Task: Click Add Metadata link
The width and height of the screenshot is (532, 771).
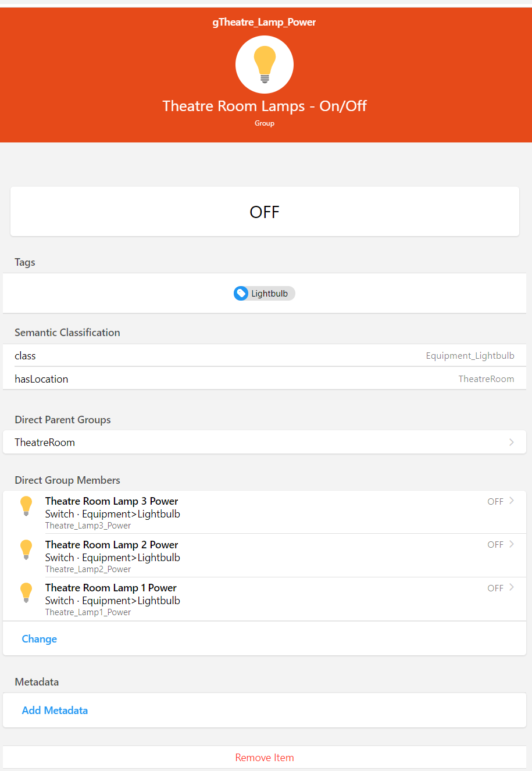Action: click(55, 711)
